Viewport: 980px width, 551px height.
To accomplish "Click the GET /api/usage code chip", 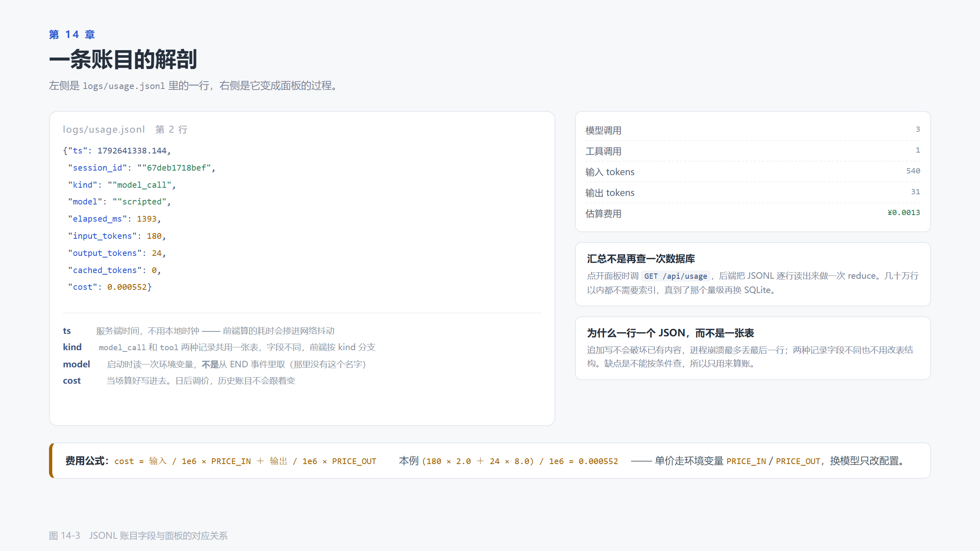I will coord(676,276).
